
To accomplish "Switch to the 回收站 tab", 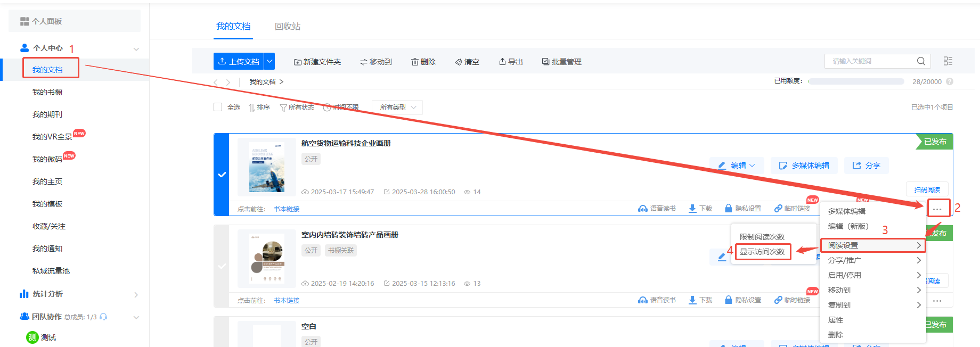I will pyautogui.click(x=287, y=27).
